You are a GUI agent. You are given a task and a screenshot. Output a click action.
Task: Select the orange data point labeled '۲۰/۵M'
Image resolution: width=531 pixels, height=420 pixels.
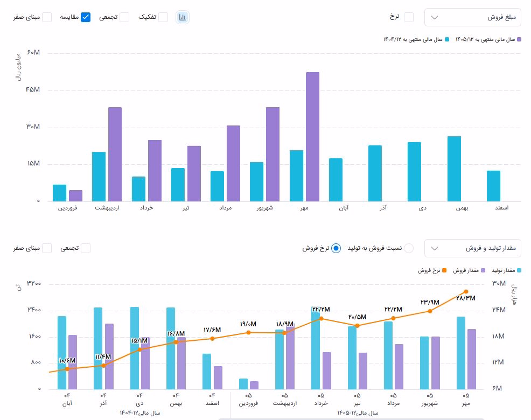(357, 326)
